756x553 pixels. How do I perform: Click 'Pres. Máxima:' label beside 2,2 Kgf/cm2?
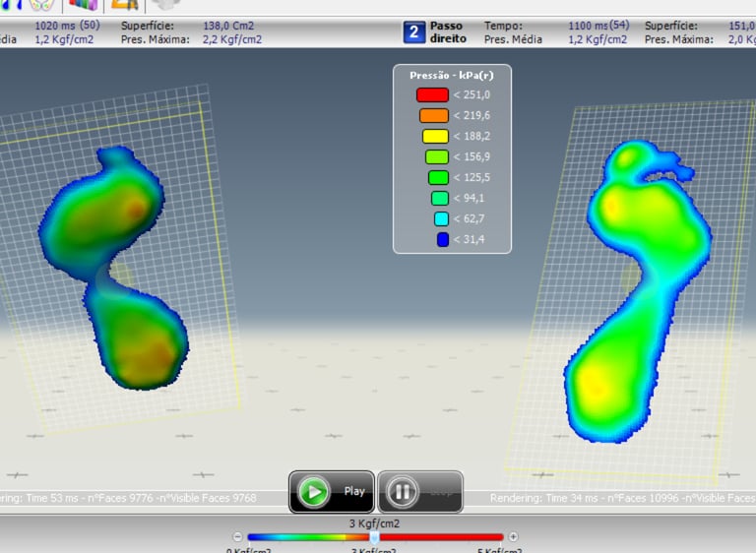click(x=156, y=39)
